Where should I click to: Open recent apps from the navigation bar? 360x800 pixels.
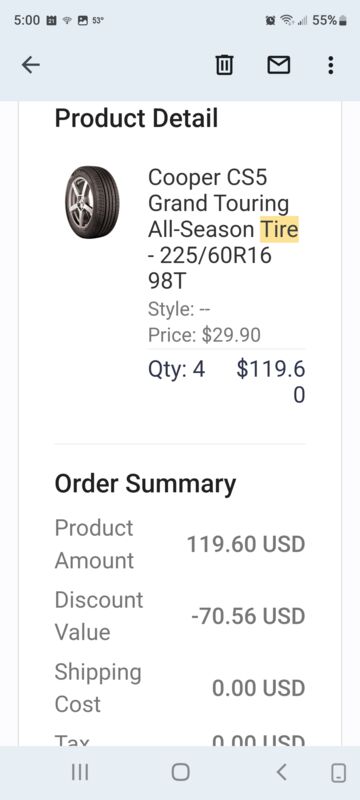click(80, 772)
